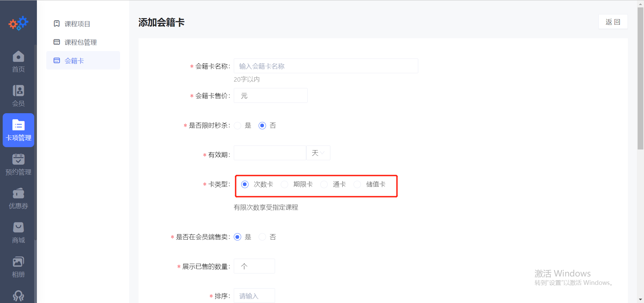This screenshot has width=644, height=303.
Task: Click the gear logo at top left
Action: pyautogui.click(x=18, y=23)
